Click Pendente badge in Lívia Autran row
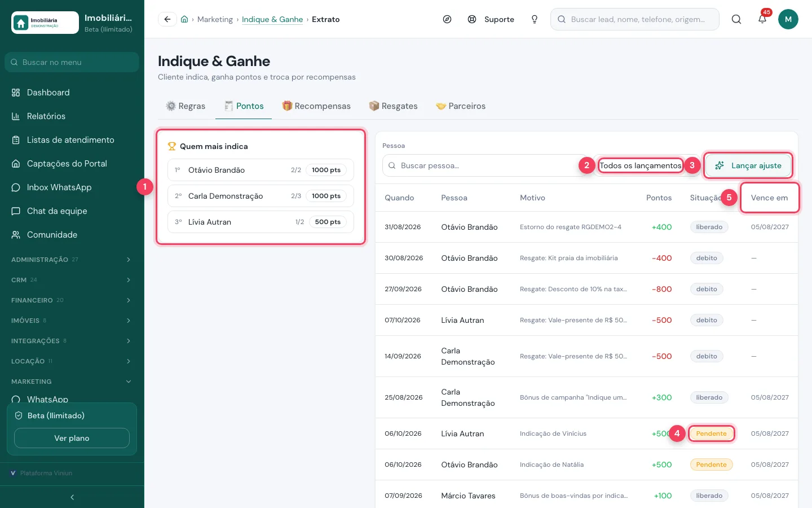812x508 pixels. (711, 433)
